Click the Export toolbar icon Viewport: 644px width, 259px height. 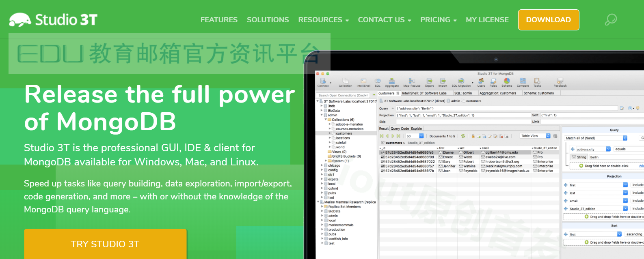430,82
